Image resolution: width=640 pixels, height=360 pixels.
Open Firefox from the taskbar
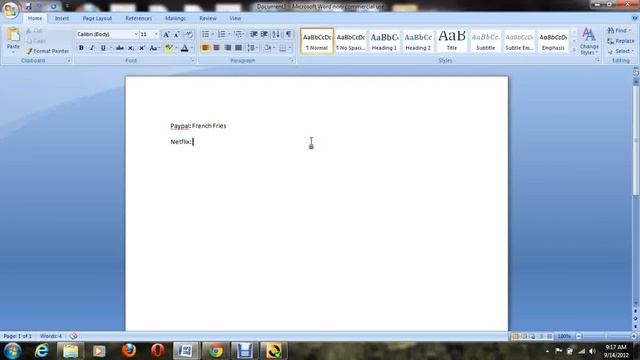pyautogui.click(x=129, y=351)
